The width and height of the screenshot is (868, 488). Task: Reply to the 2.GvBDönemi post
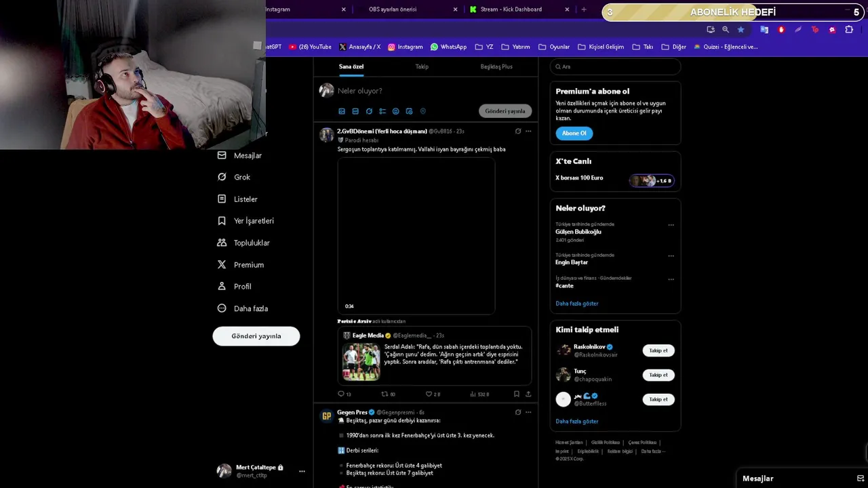tap(344, 394)
